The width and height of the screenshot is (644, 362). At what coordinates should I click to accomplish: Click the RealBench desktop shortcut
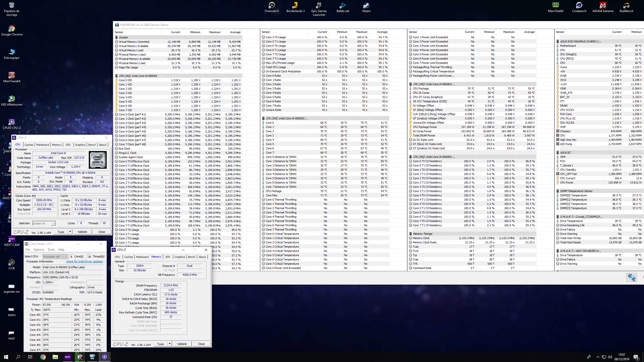tap(626, 7)
